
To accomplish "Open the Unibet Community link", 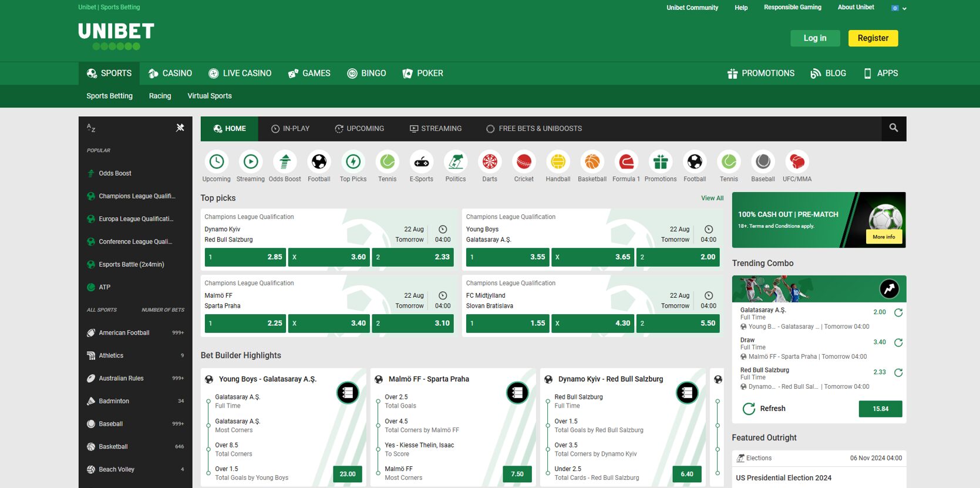I will click(x=692, y=8).
